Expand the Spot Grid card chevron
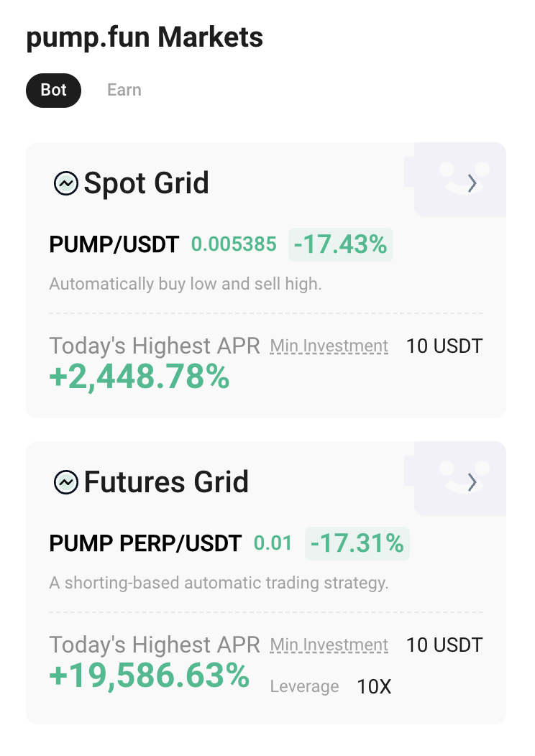535x756 pixels. pos(472,184)
